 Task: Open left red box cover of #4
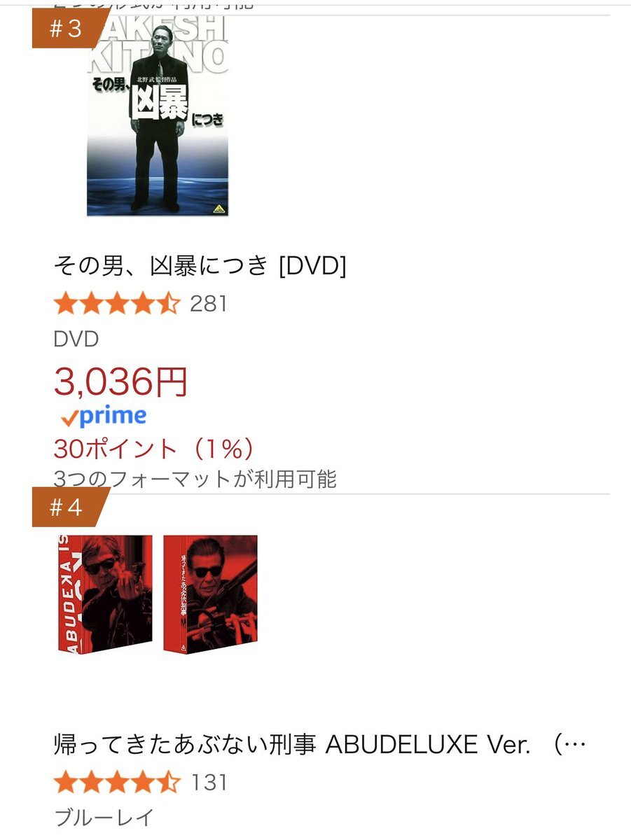pos(104,594)
